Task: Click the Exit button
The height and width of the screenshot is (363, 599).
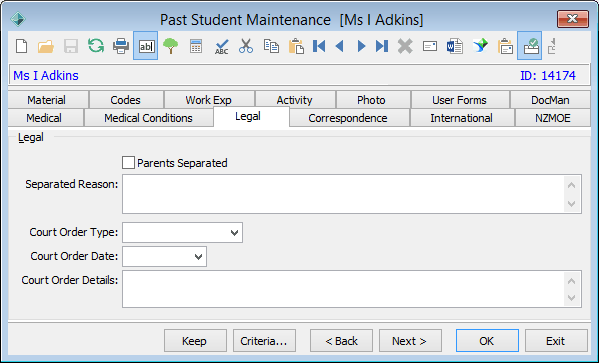Action: pyautogui.click(x=556, y=340)
